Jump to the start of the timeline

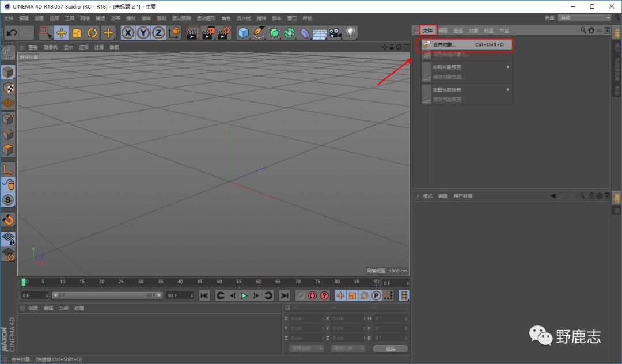click(x=204, y=295)
